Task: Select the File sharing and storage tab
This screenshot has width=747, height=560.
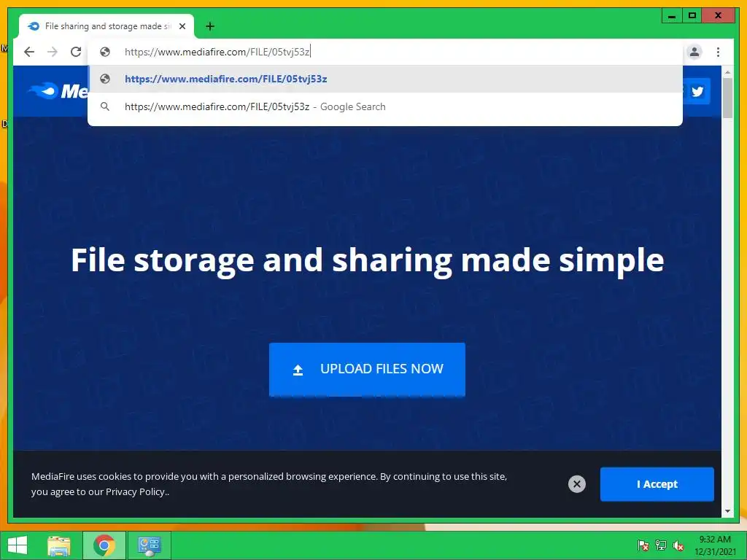Action: coord(107,26)
